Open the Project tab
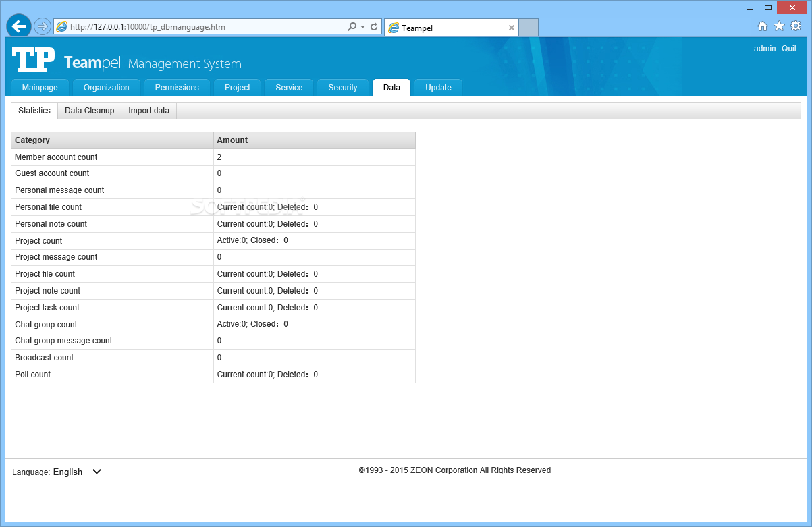812x527 pixels. pos(238,88)
